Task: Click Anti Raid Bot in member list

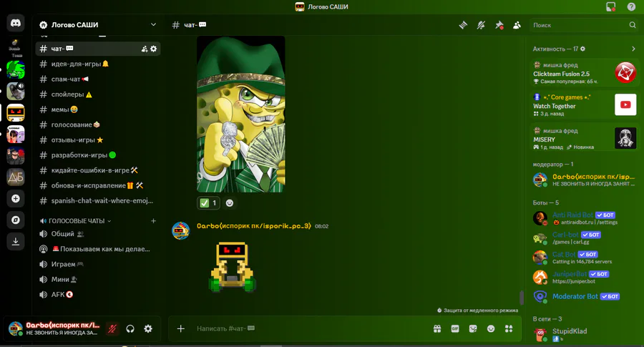Action: click(x=585, y=218)
